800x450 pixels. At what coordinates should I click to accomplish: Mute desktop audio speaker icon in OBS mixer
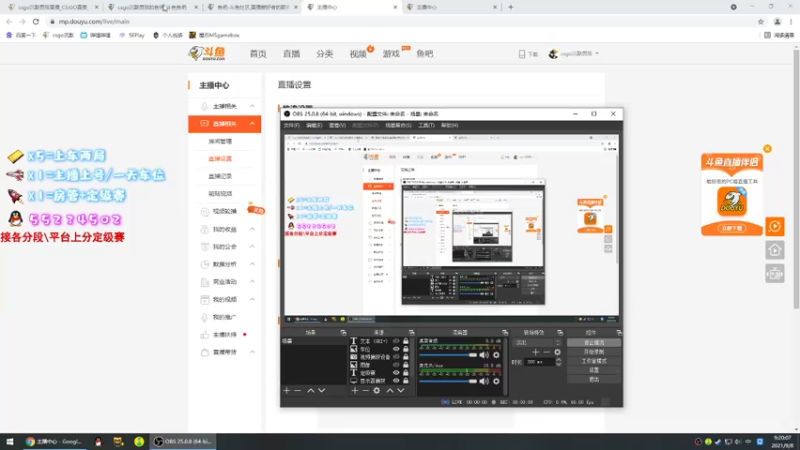pyautogui.click(x=484, y=355)
